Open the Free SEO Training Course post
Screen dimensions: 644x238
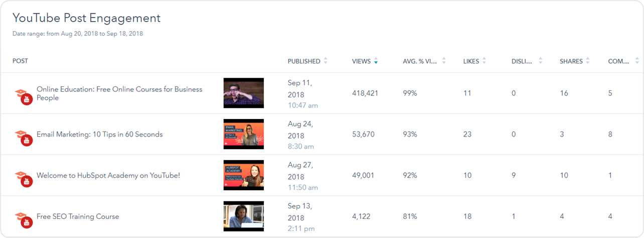(x=78, y=217)
